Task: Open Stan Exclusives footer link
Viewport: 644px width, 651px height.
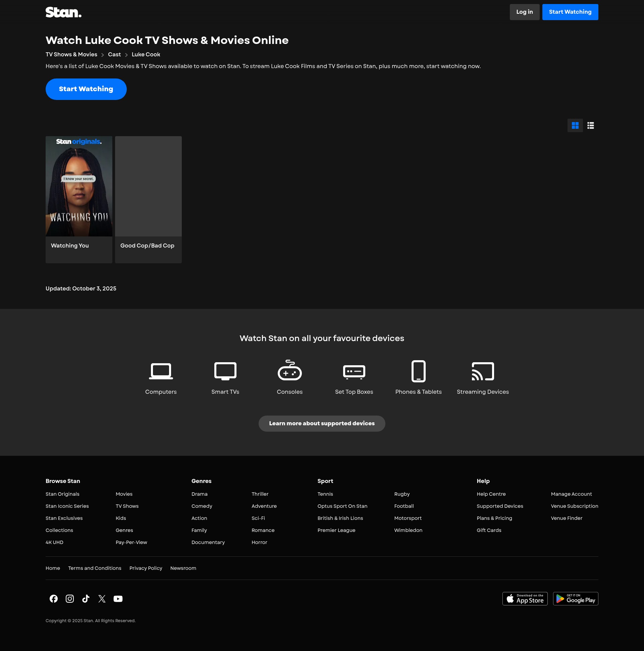Action: 64,518
